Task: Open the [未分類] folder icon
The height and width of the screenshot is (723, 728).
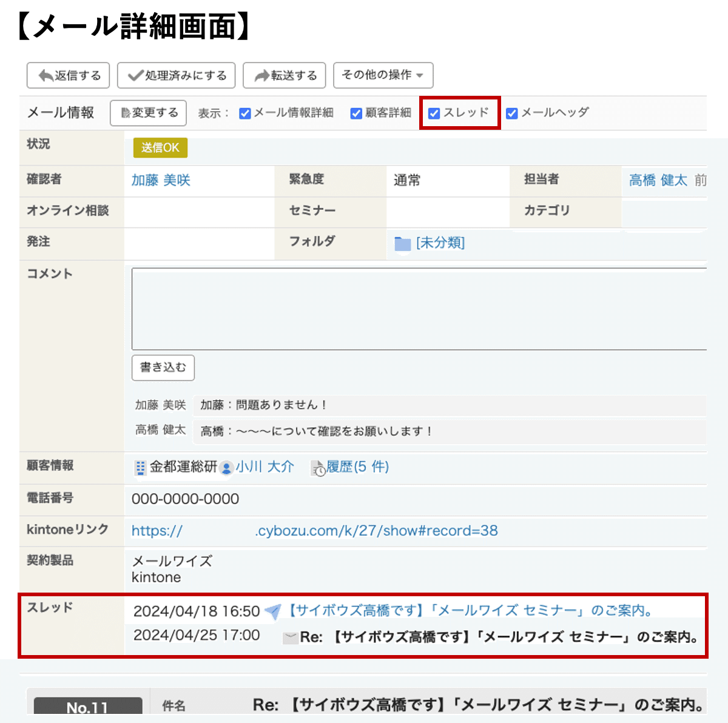Action: click(x=402, y=243)
